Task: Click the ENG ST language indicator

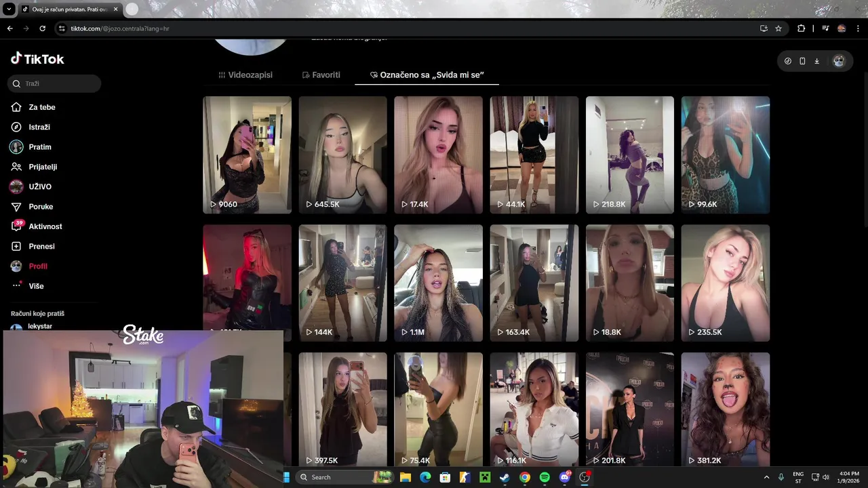Action: pos(798,477)
